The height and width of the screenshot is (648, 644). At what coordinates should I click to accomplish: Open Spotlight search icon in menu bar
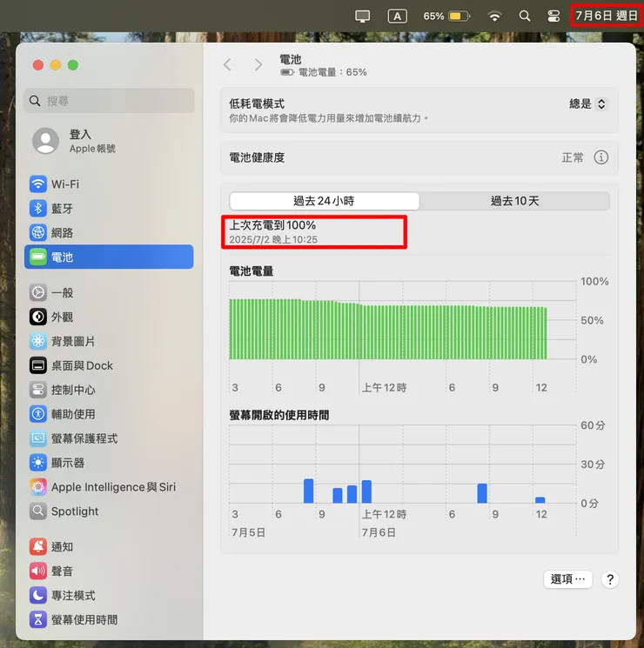tap(525, 17)
